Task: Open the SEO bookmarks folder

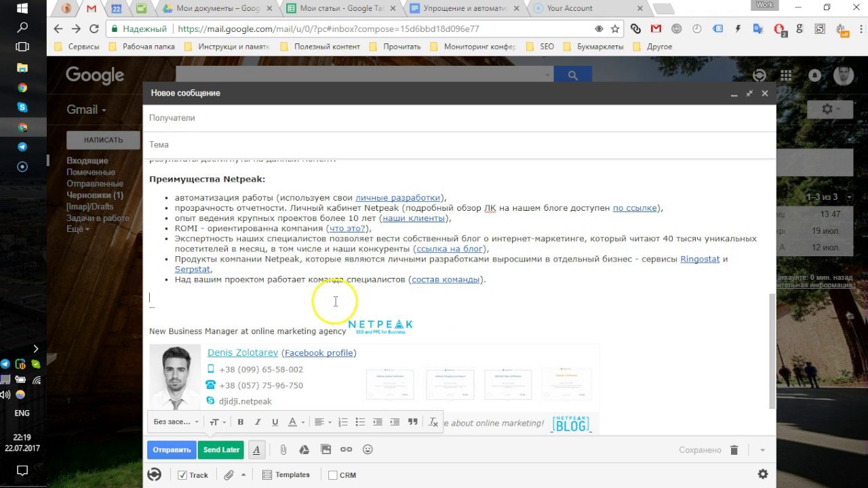Action: coord(540,47)
